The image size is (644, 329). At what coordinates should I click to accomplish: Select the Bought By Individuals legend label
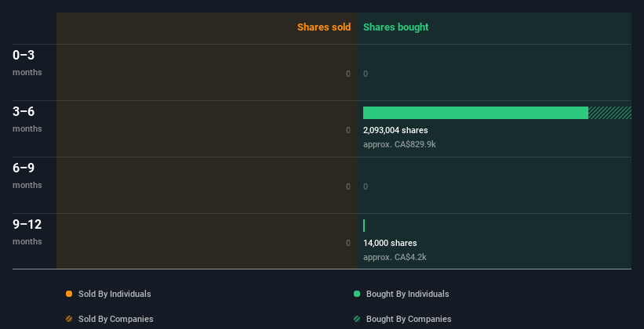tap(407, 294)
